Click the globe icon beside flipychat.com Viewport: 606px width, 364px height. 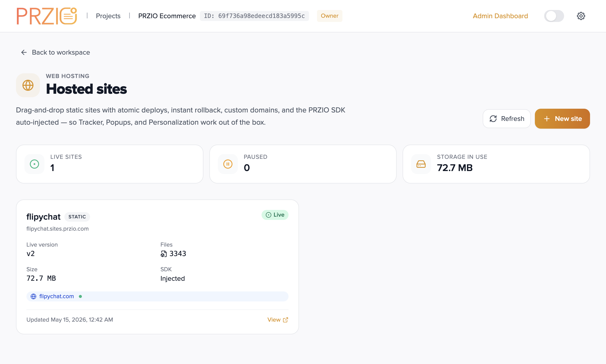click(x=33, y=296)
